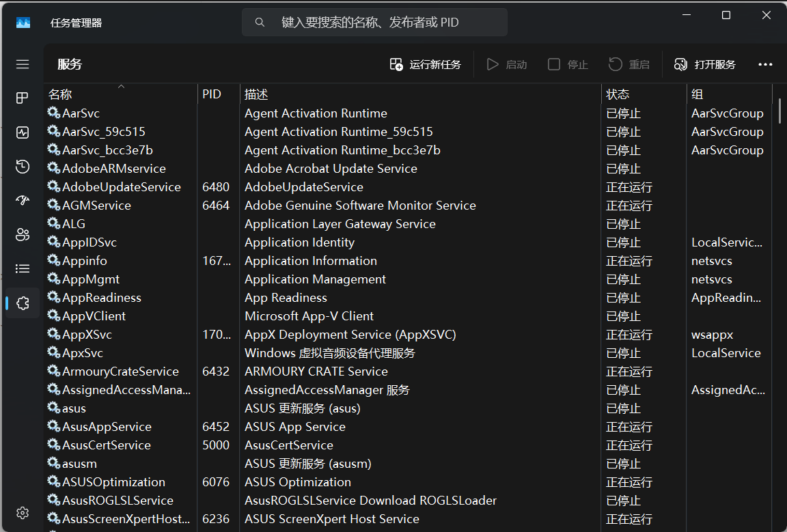
Task: Click the gear icon beside Appinfo
Action: (54, 260)
